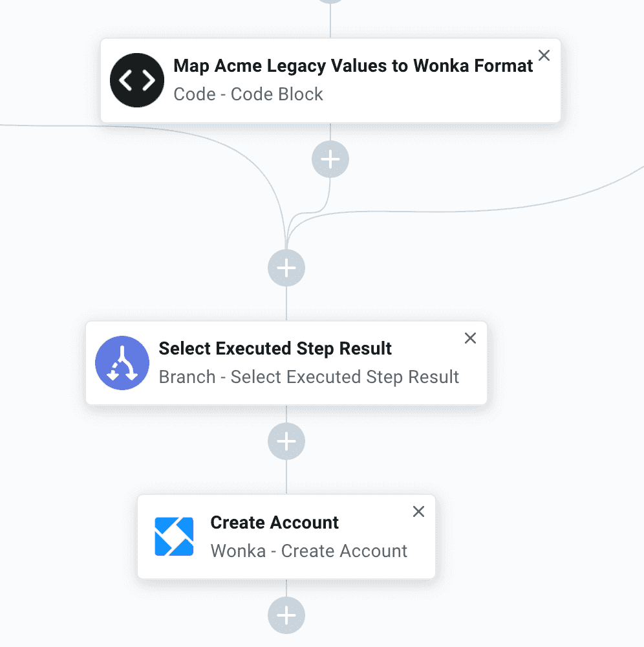Screen dimensions: 644x647
Task: Click the Code - Code Block subtitle
Action: tap(248, 94)
